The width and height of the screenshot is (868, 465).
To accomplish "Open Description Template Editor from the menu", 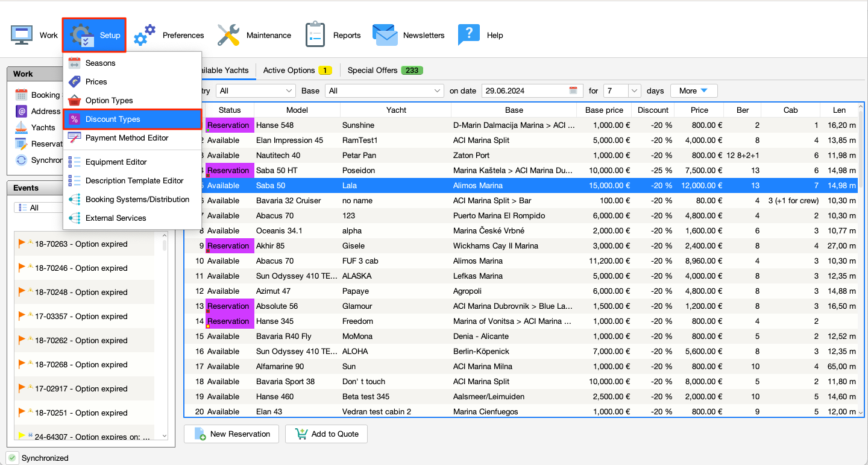I will 132,180.
